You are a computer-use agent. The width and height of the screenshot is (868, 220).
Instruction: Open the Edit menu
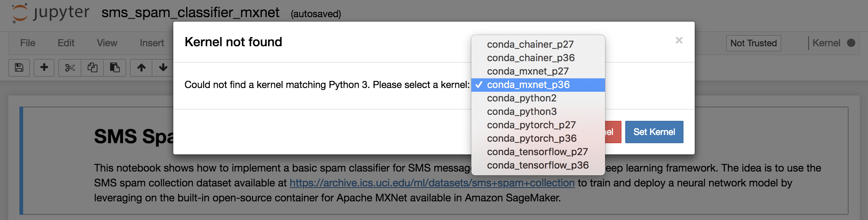coord(66,43)
